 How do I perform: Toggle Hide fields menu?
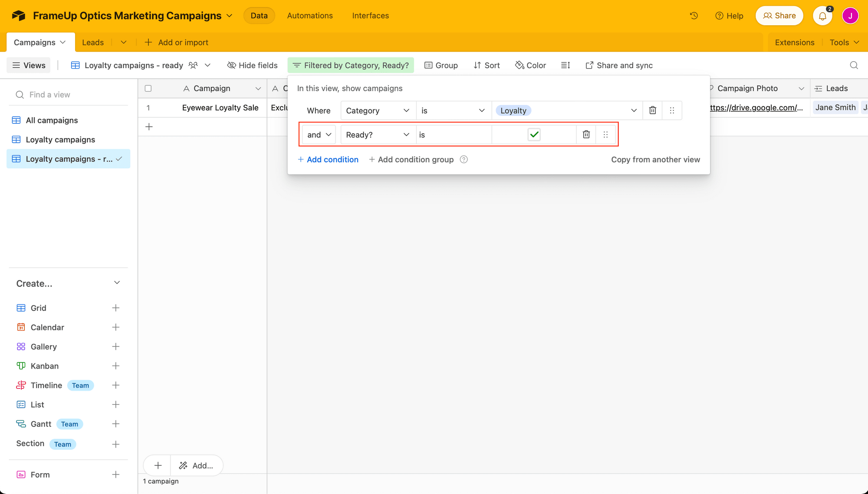pyautogui.click(x=252, y=65)
